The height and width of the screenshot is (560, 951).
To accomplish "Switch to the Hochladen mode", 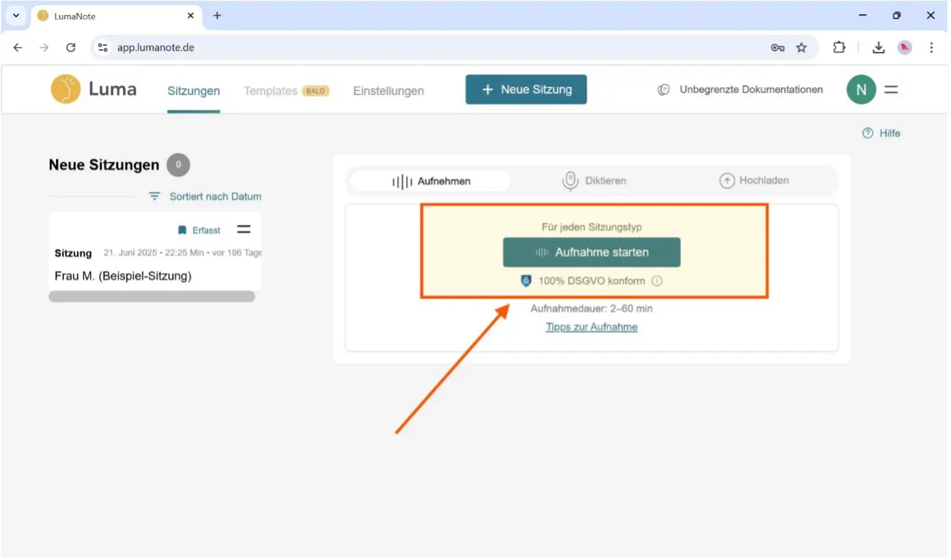I will pos(754,181).
